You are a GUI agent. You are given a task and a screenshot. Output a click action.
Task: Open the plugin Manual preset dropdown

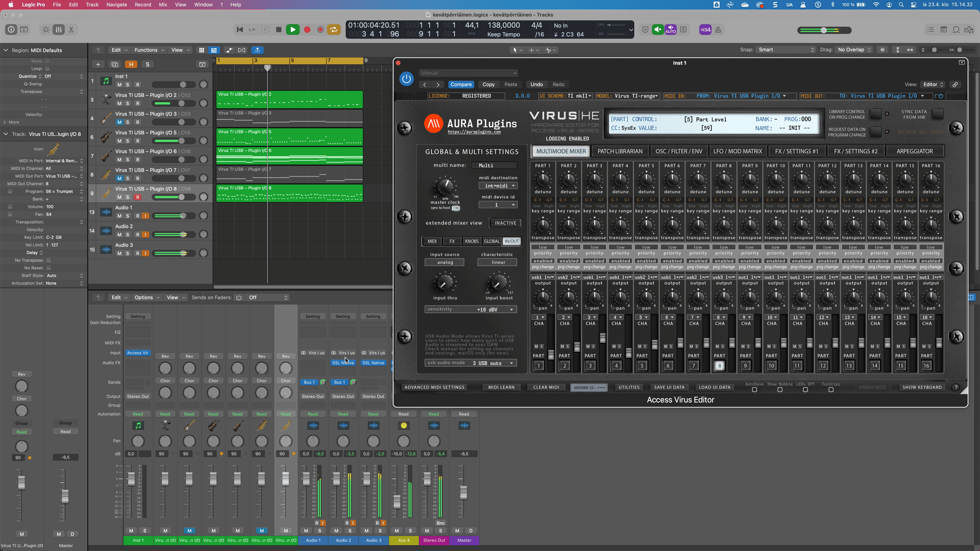469,73
